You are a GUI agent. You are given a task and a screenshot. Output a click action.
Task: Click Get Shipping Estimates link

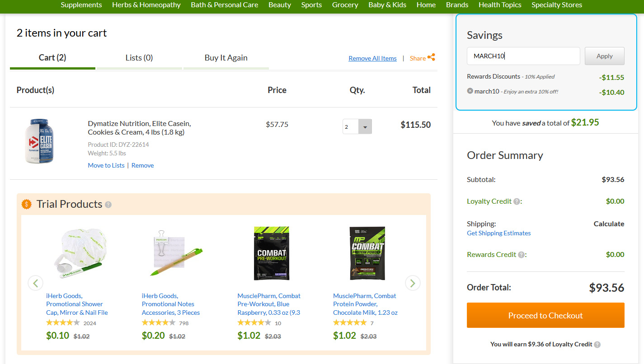pyautogui.click(x=499, y=233)
